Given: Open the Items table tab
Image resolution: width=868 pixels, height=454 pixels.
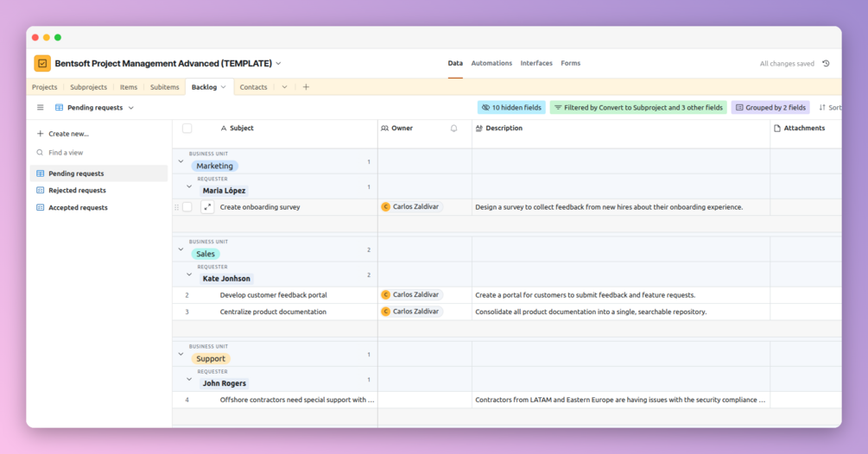Looking at the screenshot, I should pos(129,87).
